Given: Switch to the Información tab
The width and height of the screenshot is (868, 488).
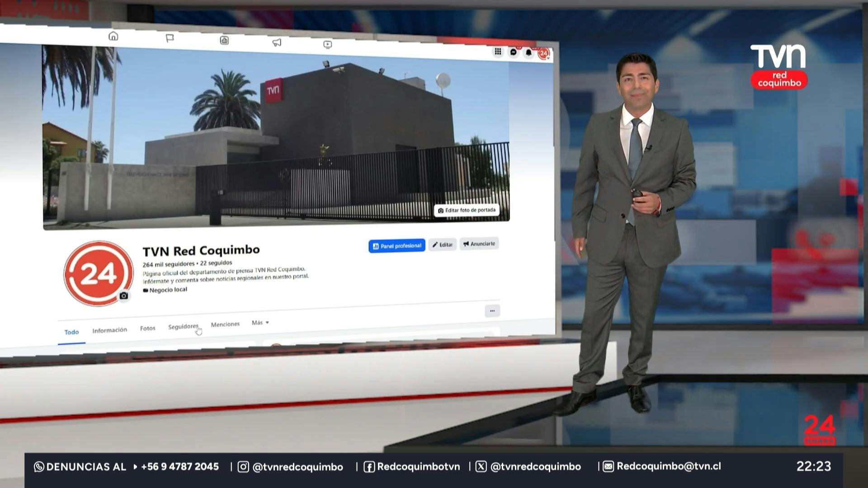Looking at the screenshot, I should tap(110, 330).
